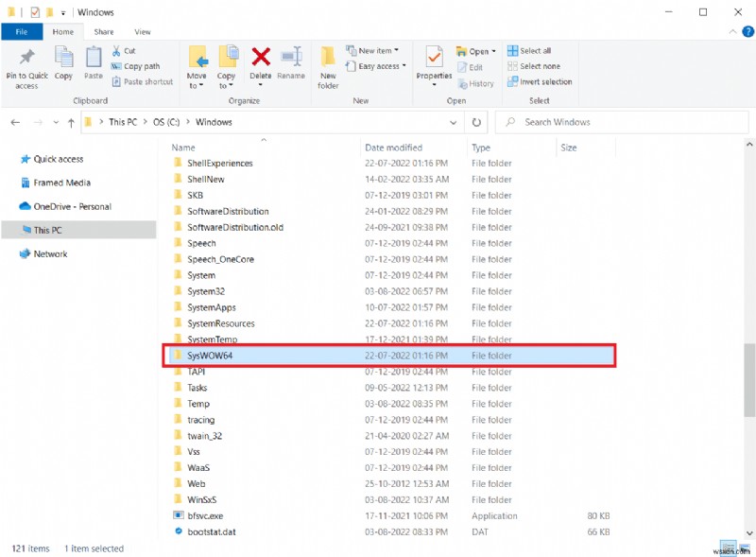Click the scrollbar down arrow
The image size is (756, 557).
coord(749,533)
